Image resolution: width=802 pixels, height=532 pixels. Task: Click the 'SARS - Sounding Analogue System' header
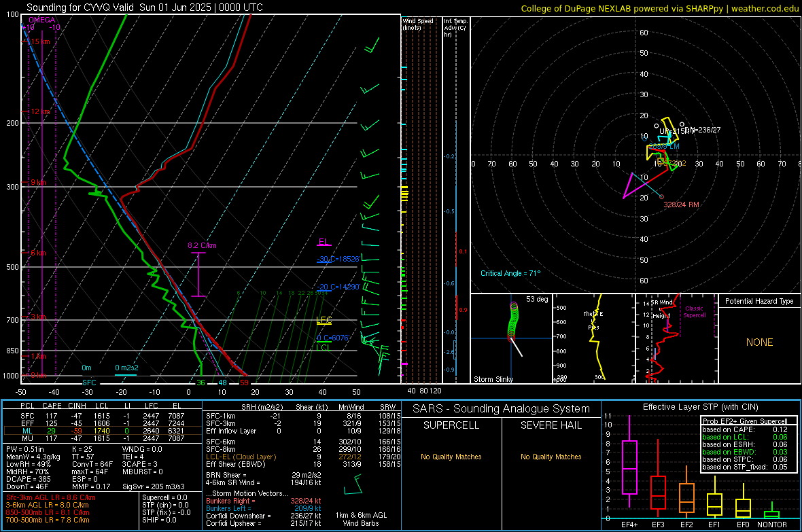(502, 409)
